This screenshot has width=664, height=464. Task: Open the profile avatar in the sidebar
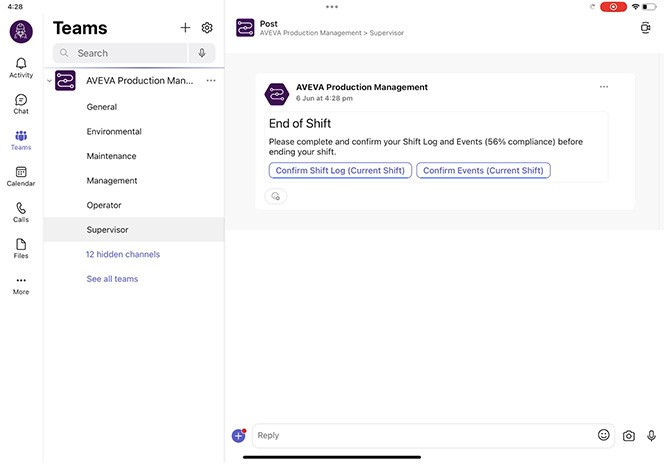click(x=21, y=32)
